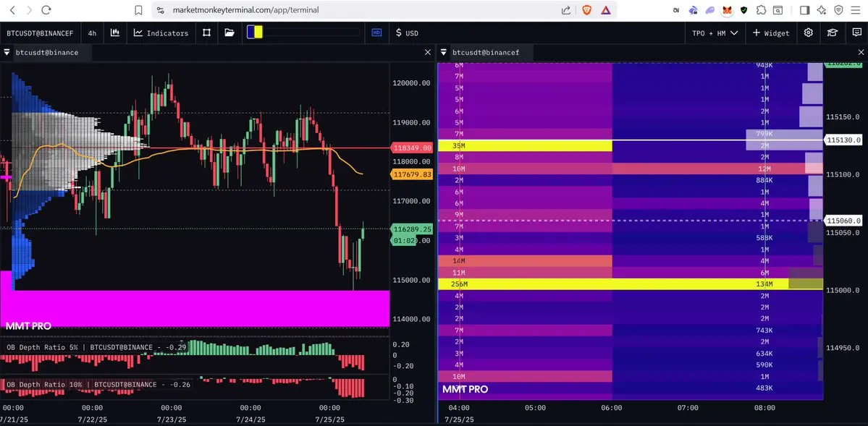Open the tutorials graduation cap icon
This screenshot has width=868, height=426.
click(x=832, y=33)
